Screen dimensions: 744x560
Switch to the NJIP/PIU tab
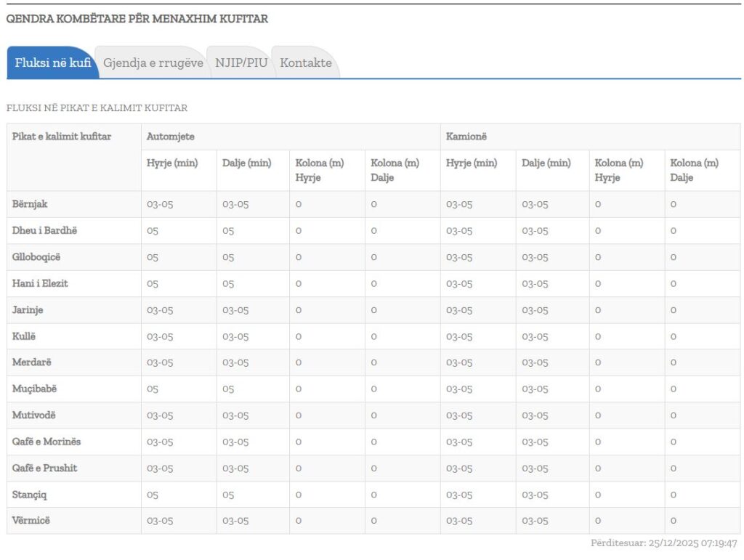pos(240,63)
